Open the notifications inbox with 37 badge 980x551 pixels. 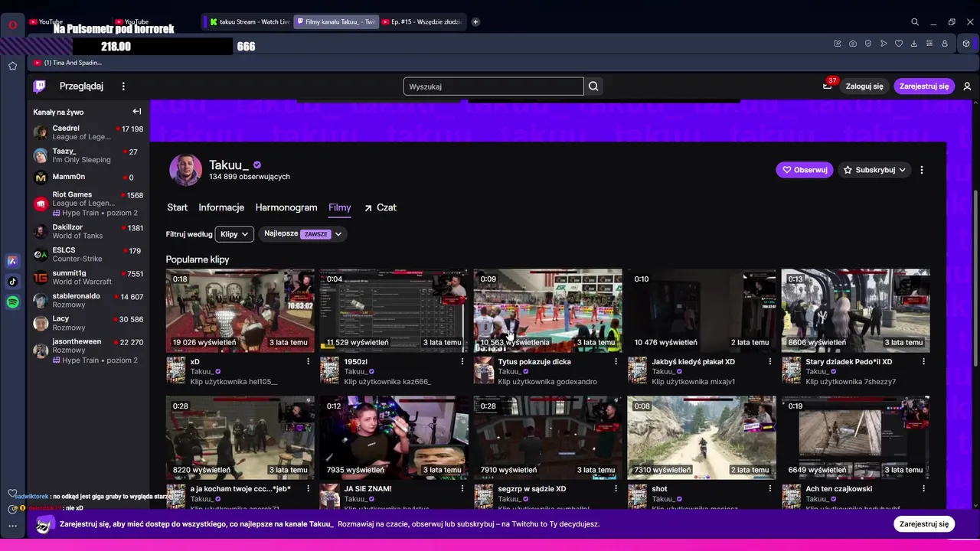coord(827,86)
